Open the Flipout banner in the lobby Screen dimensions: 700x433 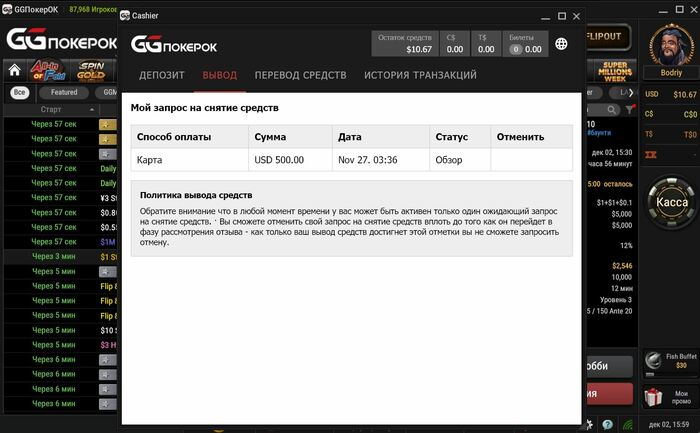pyautogui.click(x=608, y=37)
